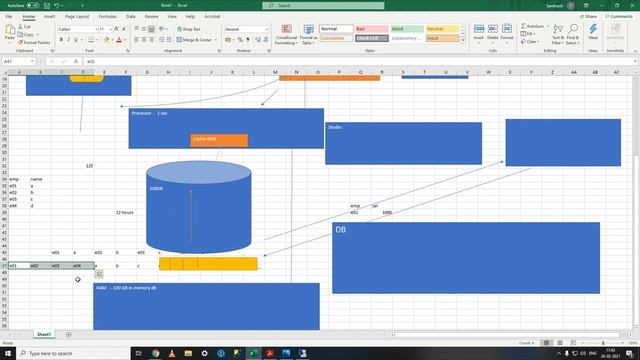The image size is (640, 360).
Task: Click the Cut scissors icon
Action: coord(20,27)
